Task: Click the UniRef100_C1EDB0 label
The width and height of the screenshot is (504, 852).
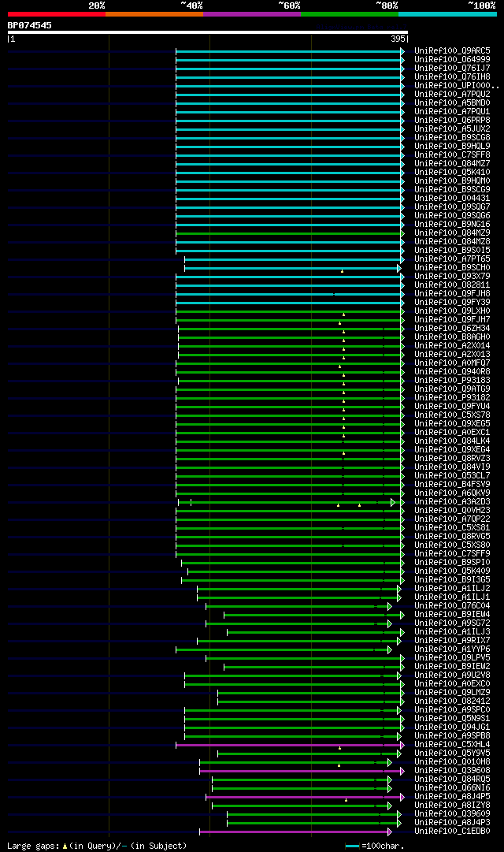Action: click(x=452, y=832)
